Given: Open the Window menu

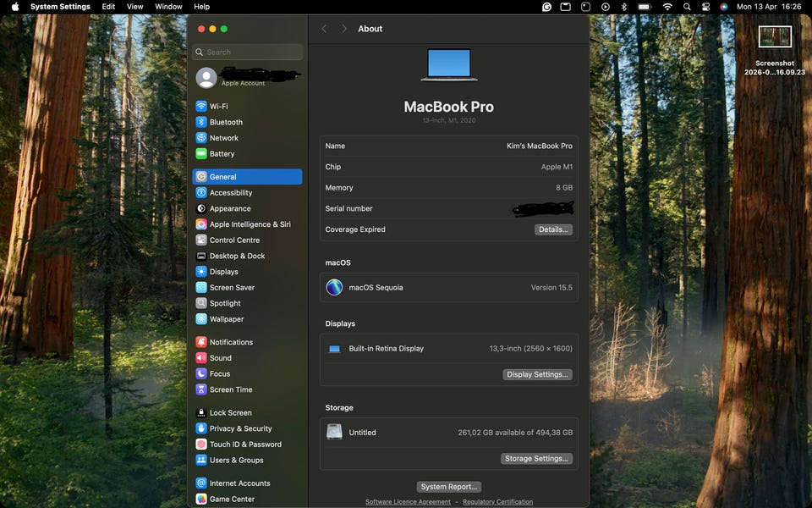Looking at the screenshot, I should coord(169,7).
